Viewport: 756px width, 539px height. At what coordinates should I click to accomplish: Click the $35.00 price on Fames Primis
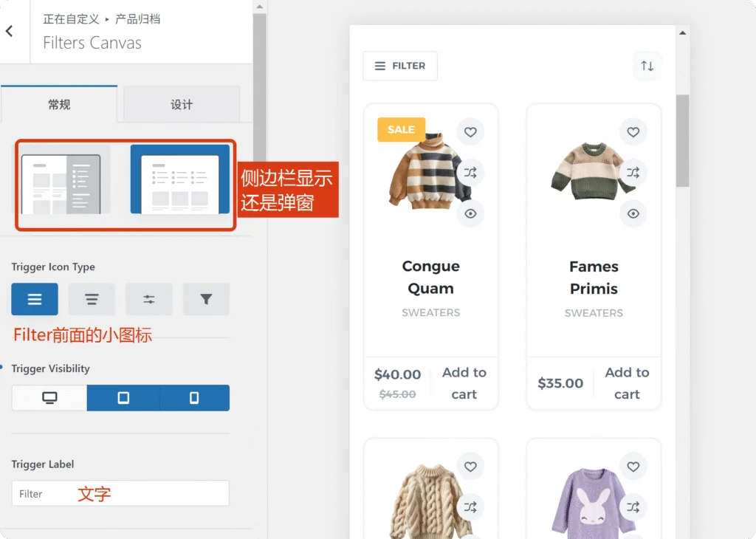560,383
